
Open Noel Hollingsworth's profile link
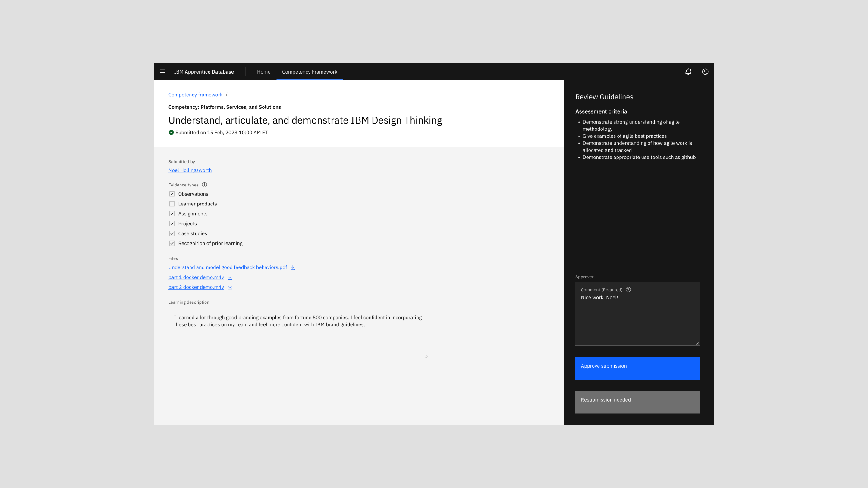tap(190, 170)
